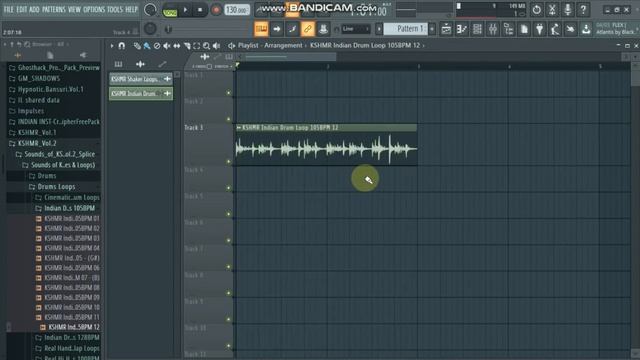Click the plus button next to Pattern 1
Screen dimensions: 640x360
tap(432, 29)
